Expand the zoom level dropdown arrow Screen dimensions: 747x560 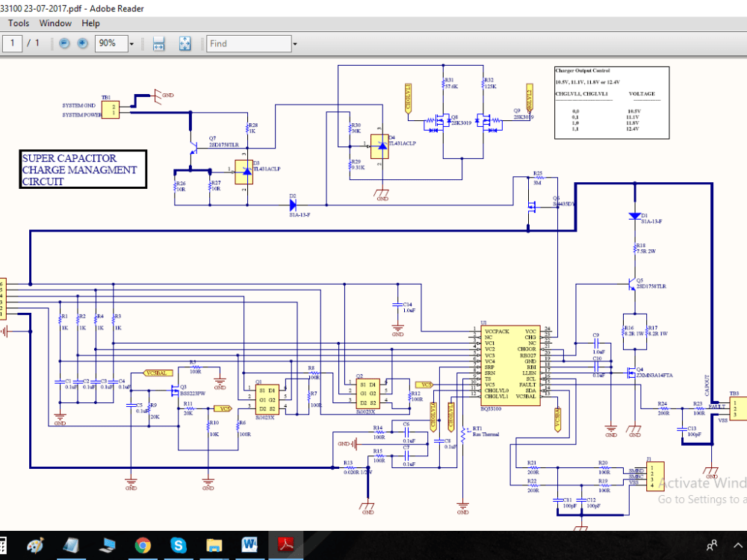click(x=131, y=44)
